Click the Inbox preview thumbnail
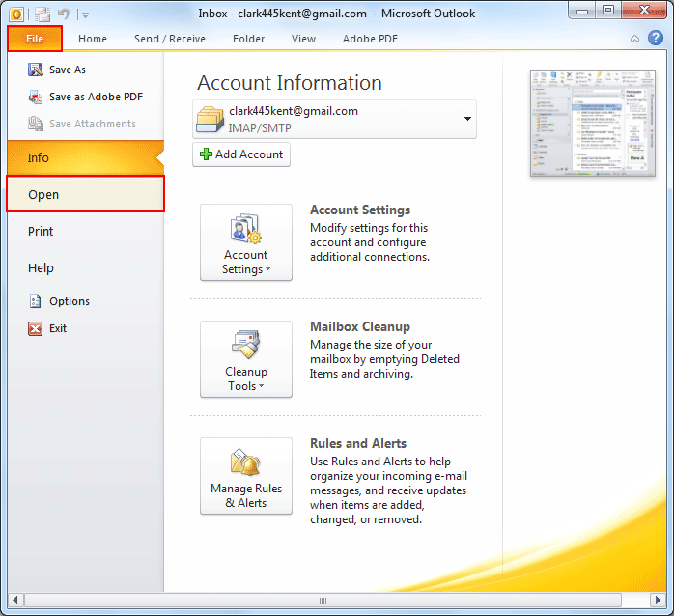674x616 pixels. [593, 124]
